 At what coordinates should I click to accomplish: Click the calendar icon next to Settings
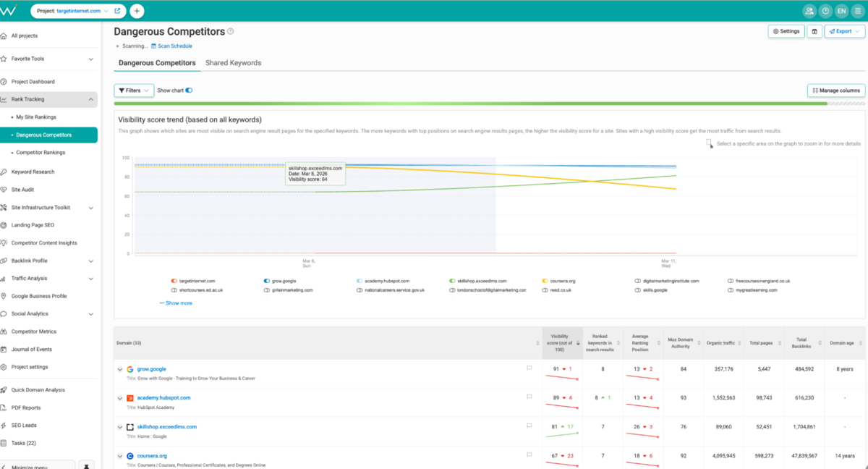pos(814,31)
